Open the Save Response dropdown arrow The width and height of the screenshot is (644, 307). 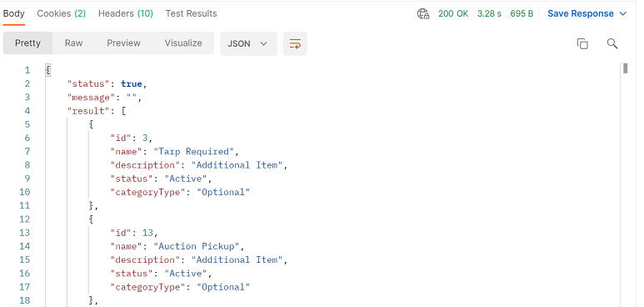click(623, 14)
